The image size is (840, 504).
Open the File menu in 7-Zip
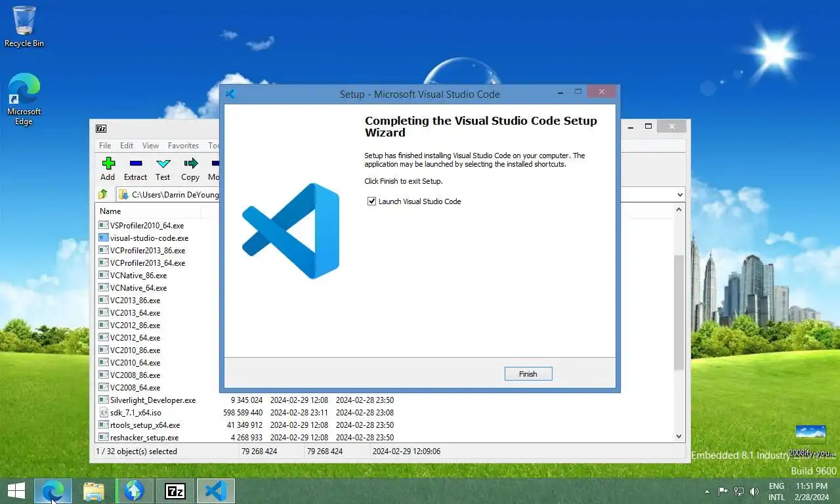105,146
